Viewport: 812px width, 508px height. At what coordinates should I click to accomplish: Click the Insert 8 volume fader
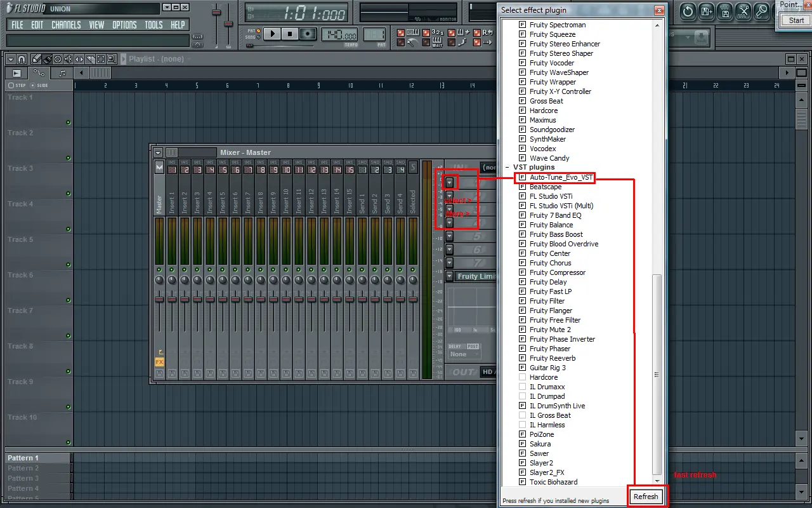tap(261, 298)
